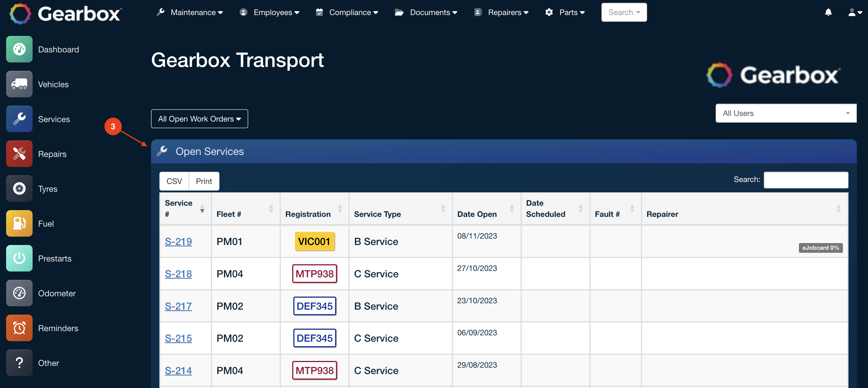Open service S-218 link
868x388 pixels.
coord(178,274)
